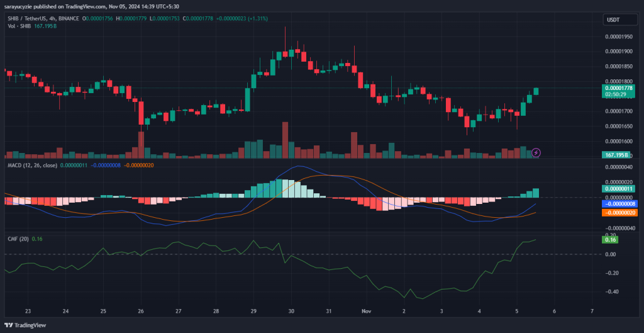Click the blue MACD value tag -0.00000008
This screenshot has height=333, width=644.
coord(618,204)
